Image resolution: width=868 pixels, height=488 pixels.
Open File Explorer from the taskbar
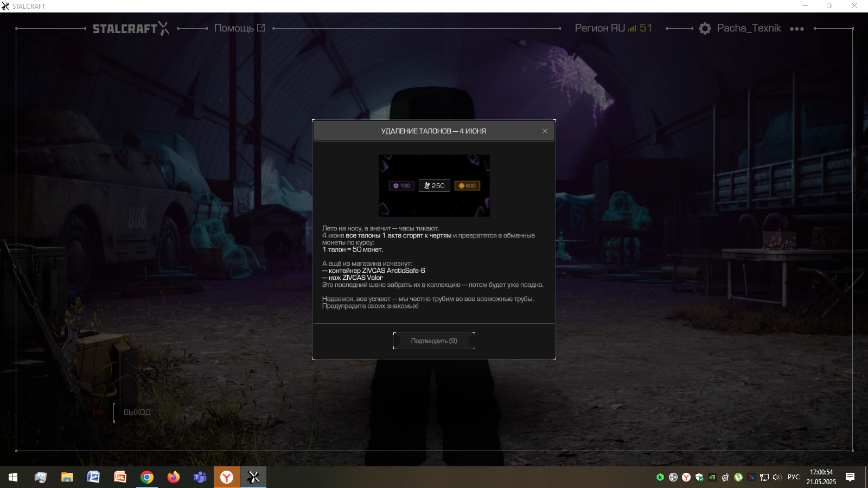(67, 477)
